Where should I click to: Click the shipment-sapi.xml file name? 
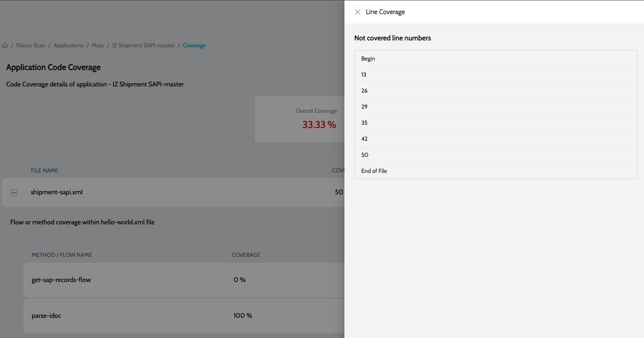point(57,192)
